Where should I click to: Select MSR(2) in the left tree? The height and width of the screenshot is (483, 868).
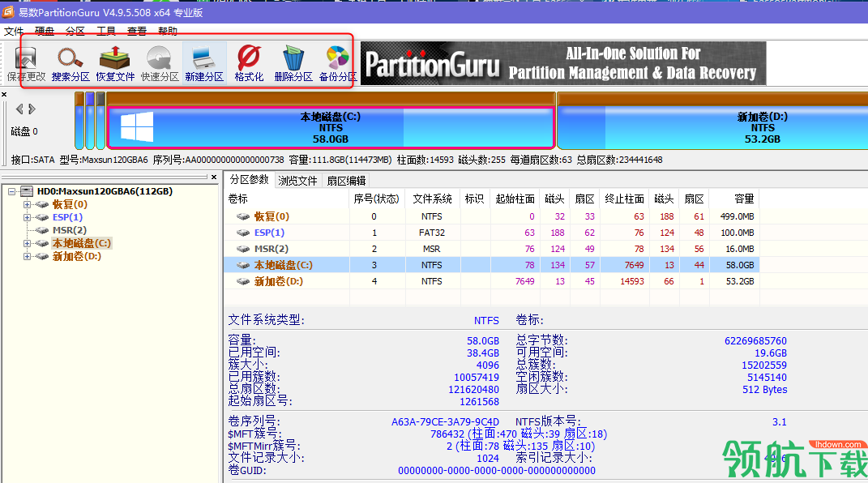click(x=69, y=230)
